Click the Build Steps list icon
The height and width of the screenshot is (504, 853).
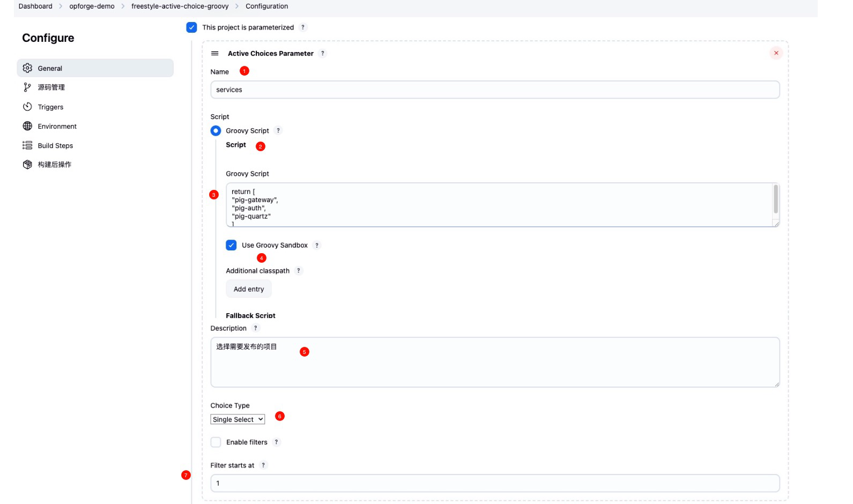(x=27, y=145)
